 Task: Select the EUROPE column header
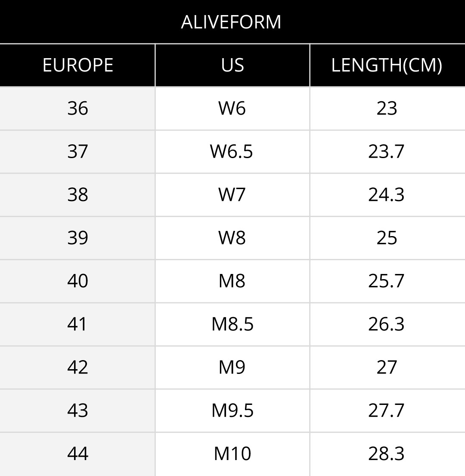pos(77,65)
